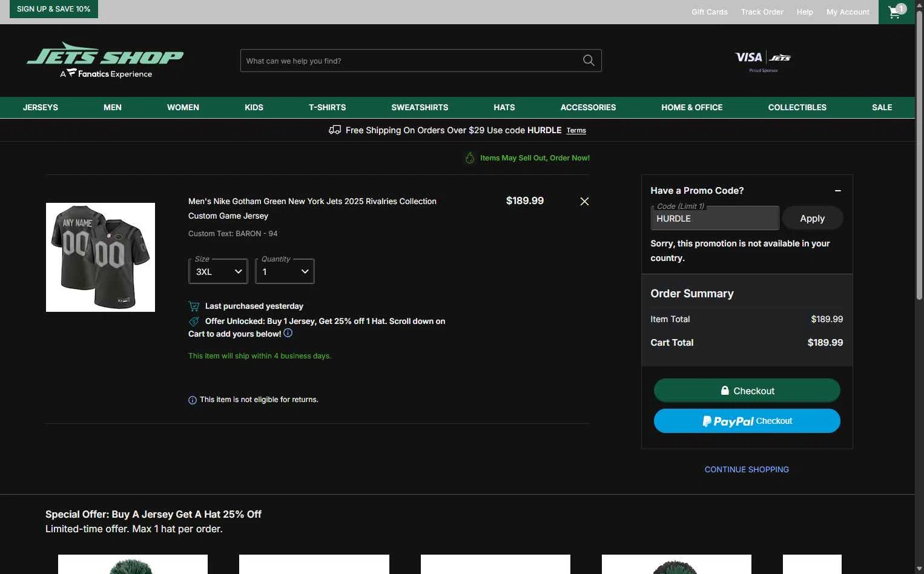Viewport: 924px width, 574px height.
Task: Click the search magnifier icon
Action: pyautogui.click(x=589, y=61)
